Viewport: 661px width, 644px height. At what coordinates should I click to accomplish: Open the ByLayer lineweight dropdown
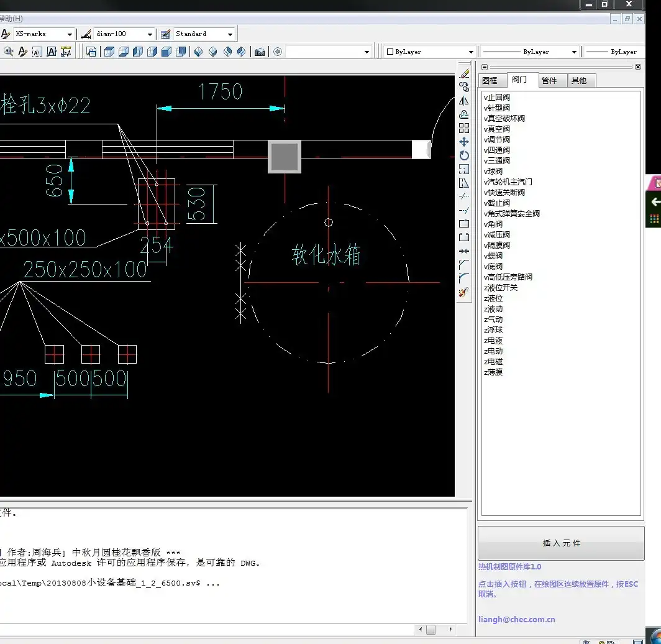(616, 52)
